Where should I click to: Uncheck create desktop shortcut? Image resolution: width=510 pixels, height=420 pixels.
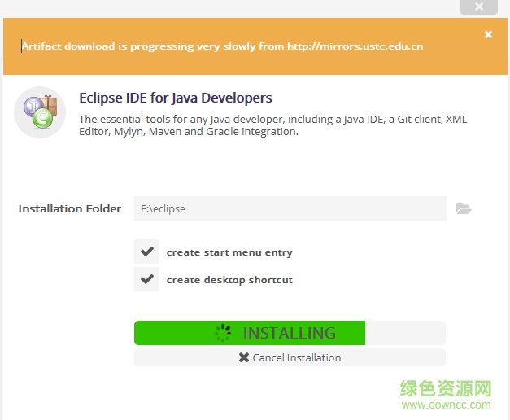tap(146, 279)
